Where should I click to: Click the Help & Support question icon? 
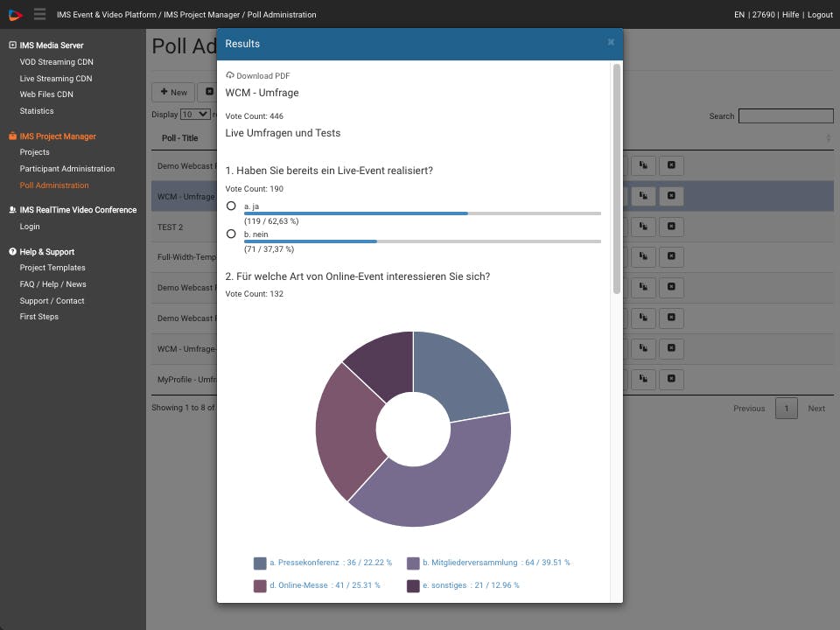[12, 252]
